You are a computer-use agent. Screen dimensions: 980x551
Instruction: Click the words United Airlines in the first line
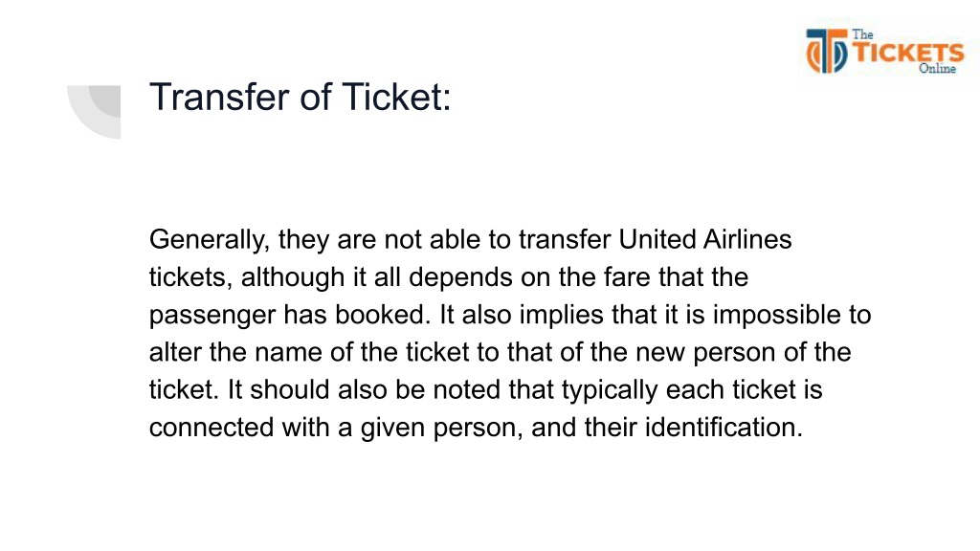click(x=705, y=239)
